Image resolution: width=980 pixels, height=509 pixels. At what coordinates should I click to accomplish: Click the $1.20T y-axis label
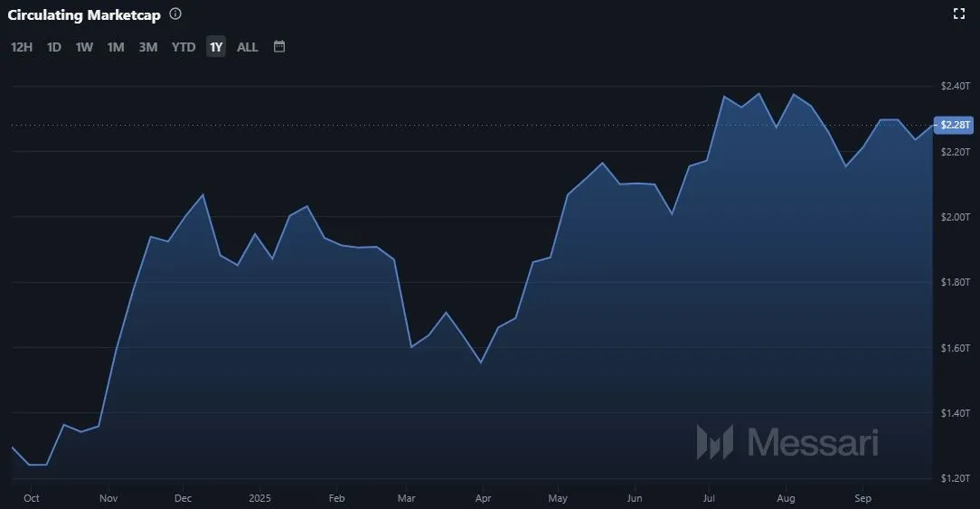pyautogui.click(x=956, y=478)
